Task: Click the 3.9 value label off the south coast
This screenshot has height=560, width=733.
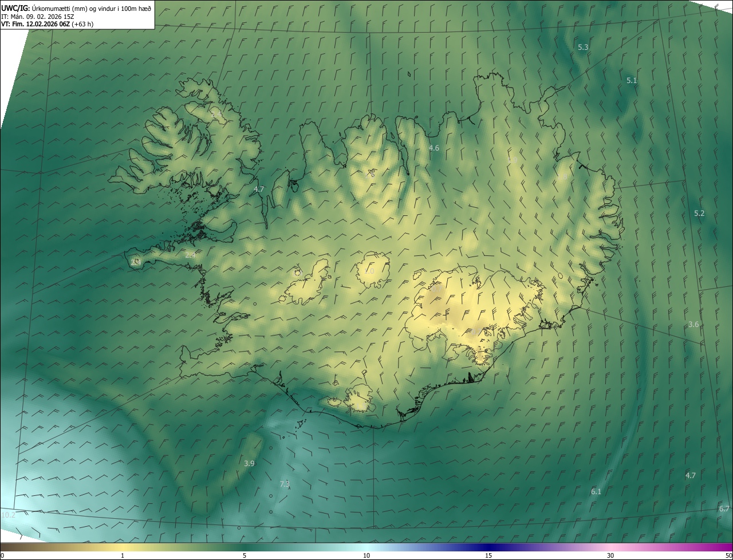Action: 249,463
